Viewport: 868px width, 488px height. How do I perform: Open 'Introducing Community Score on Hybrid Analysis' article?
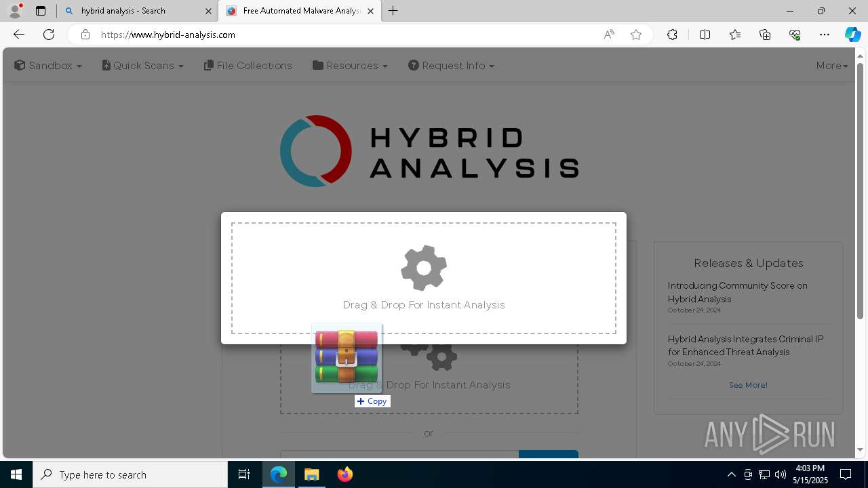[737, 292]
